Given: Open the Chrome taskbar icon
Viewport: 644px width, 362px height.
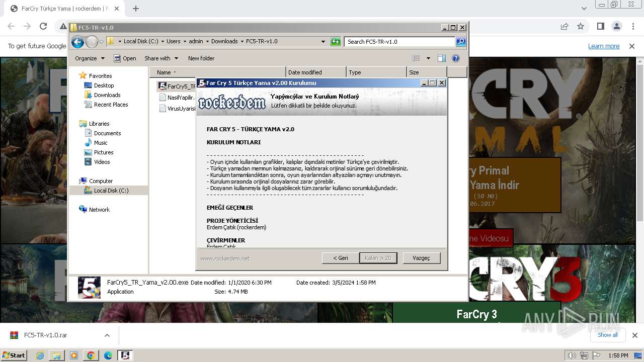Looking at the screenshot, I should [91, 355].
